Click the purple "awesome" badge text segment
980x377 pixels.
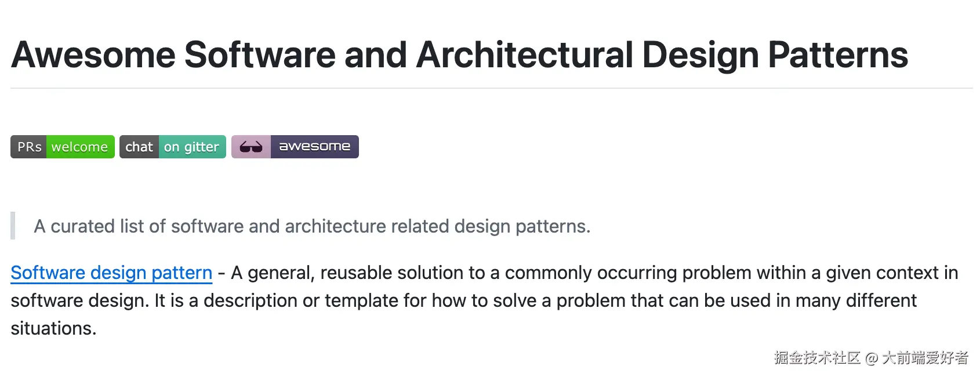(315, 147)
